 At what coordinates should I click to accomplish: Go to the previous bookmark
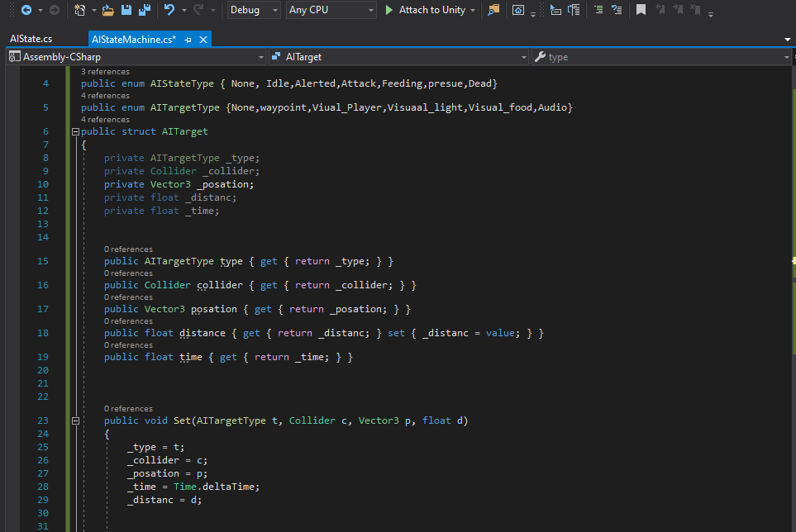(660, 10)
